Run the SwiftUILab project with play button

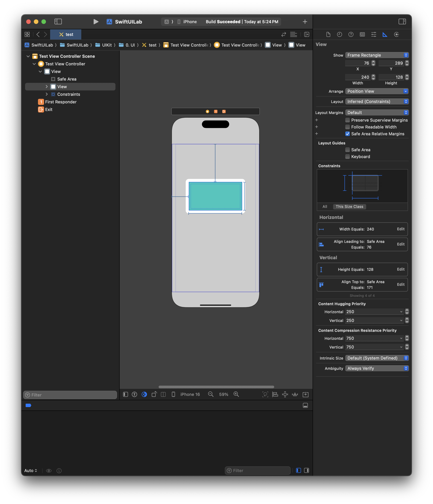[x=96, y=22]
